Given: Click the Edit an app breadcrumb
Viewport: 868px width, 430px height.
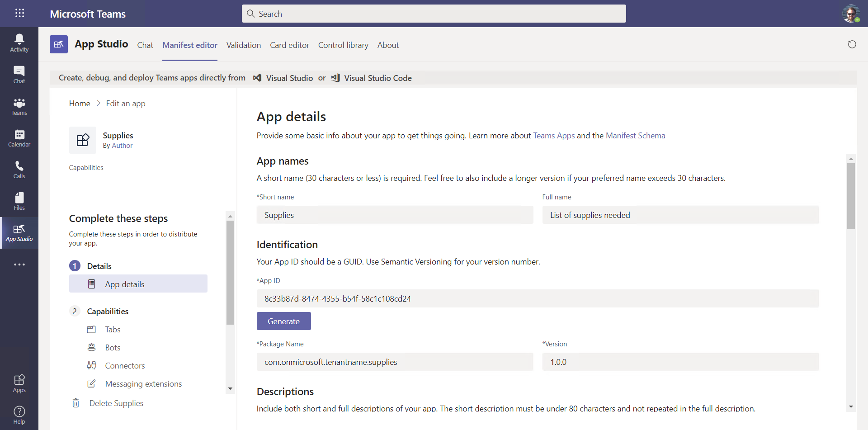Looking at the screenshot, I should [126, 104].
